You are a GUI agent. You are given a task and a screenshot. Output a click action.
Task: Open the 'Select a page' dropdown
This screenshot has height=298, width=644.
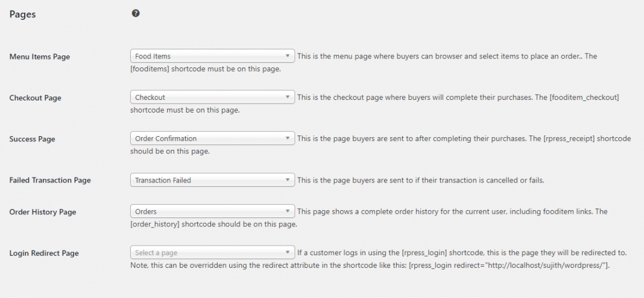coord(212,252)
